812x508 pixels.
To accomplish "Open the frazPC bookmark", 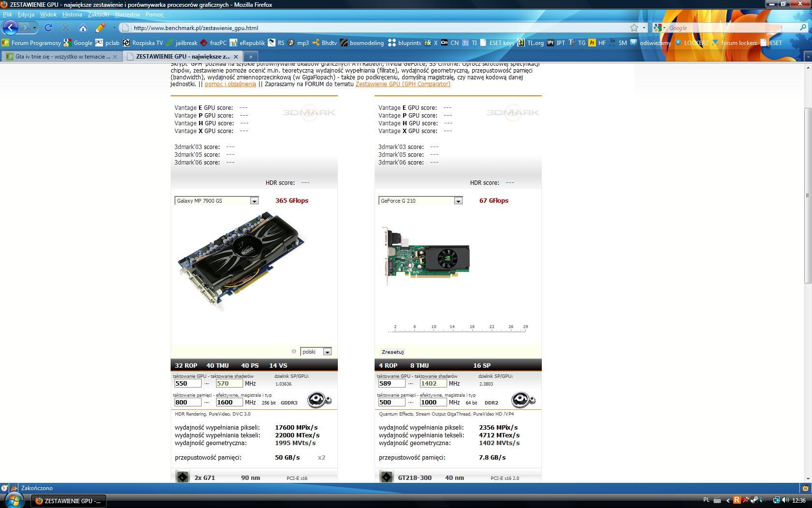I will coord(213,43).
